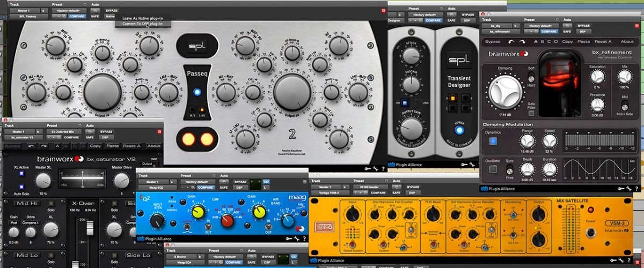Click Copy in the bx_refinement toolbar
This screenshot has height=268, width=644.
567,42
